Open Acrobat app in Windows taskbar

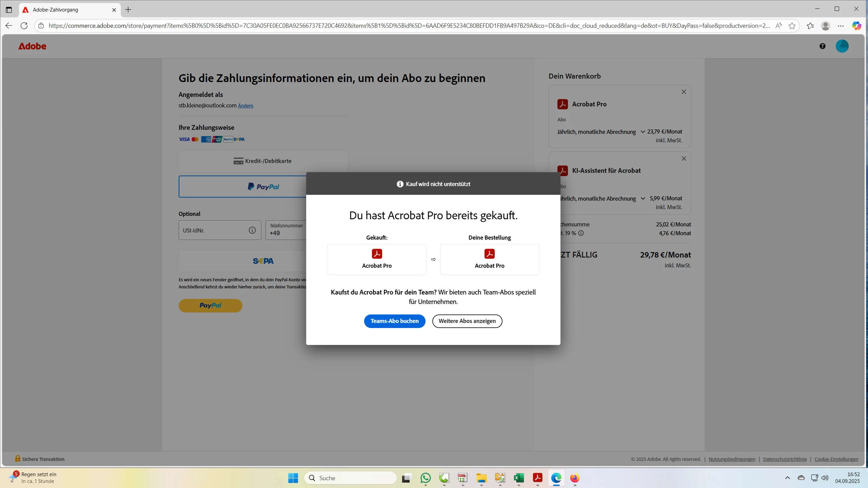[x=537, y=478]
